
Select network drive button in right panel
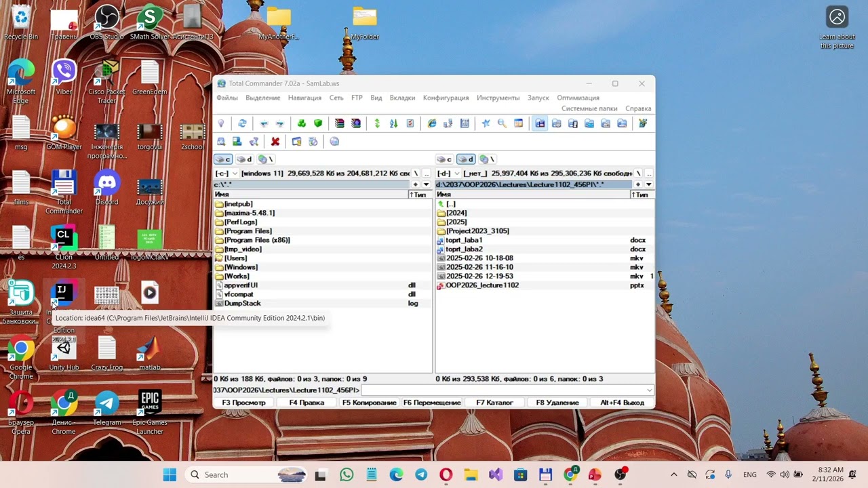click(487, 159)
